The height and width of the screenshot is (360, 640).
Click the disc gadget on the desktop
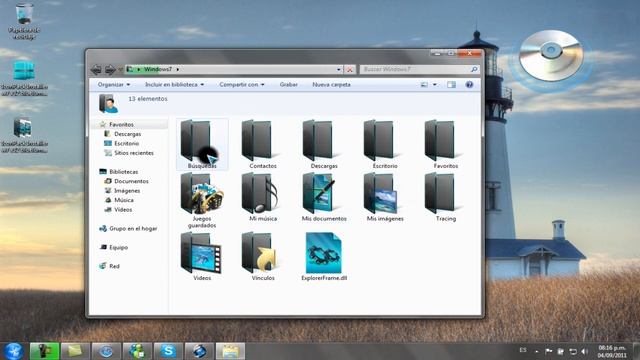(x=551, y=56)
